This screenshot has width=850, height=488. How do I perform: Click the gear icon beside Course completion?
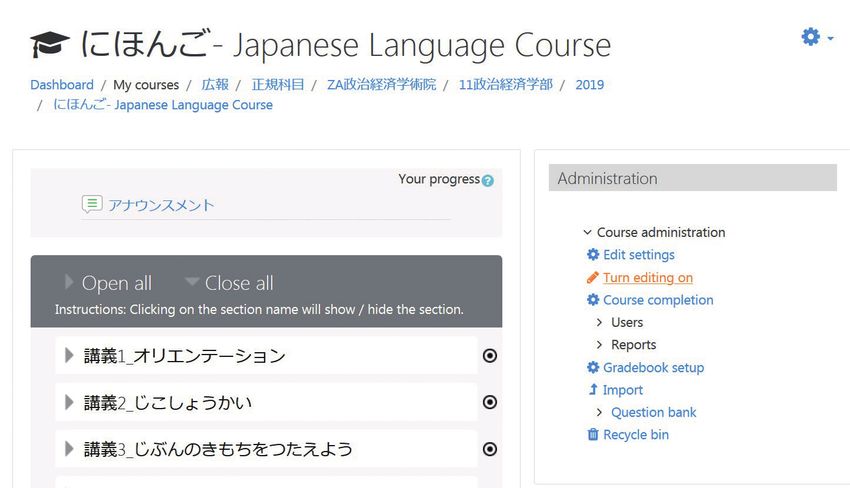coord(593,300)
